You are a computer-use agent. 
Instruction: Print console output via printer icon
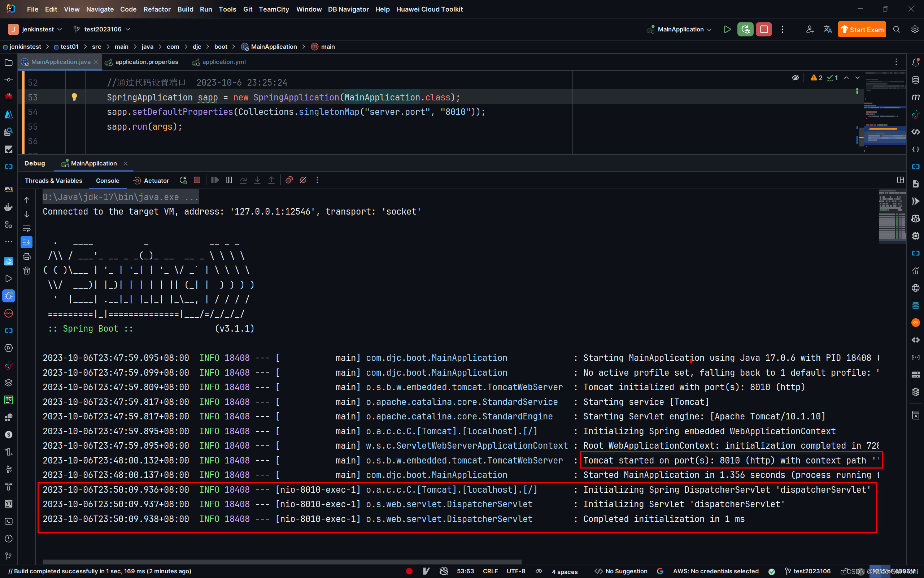[27, 256]
